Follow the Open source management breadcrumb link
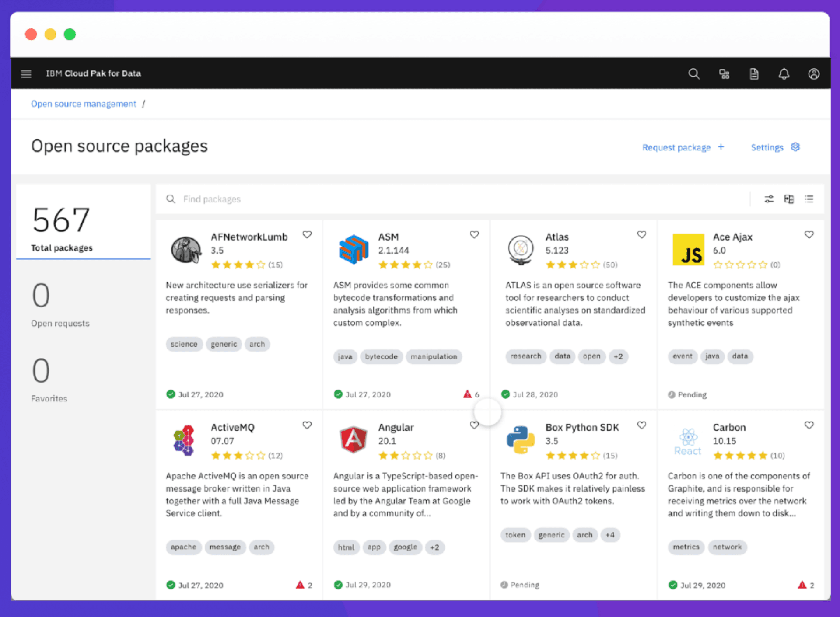Screen dimensions: 840x617 coord(83,104)
